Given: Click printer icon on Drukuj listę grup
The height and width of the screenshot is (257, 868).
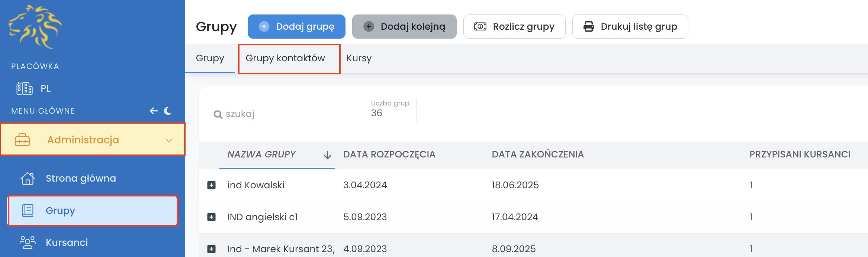Looking at the screenshot, I should click(x=589, y=27).
